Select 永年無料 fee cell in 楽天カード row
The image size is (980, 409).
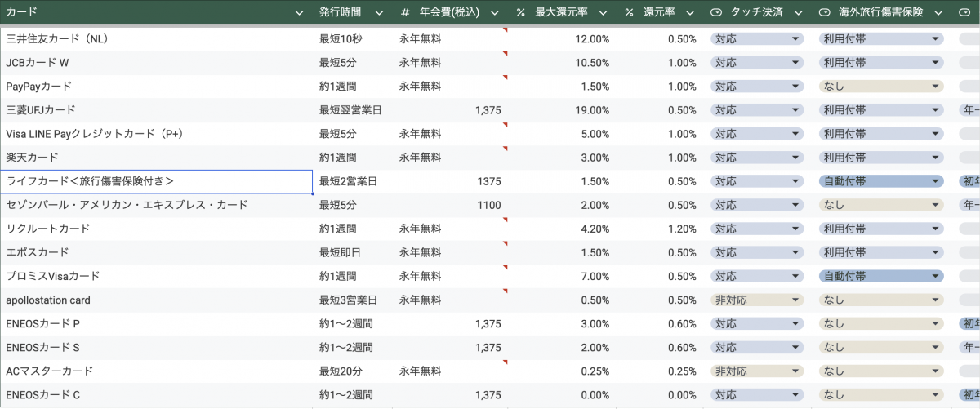click(x=450, y=157)
